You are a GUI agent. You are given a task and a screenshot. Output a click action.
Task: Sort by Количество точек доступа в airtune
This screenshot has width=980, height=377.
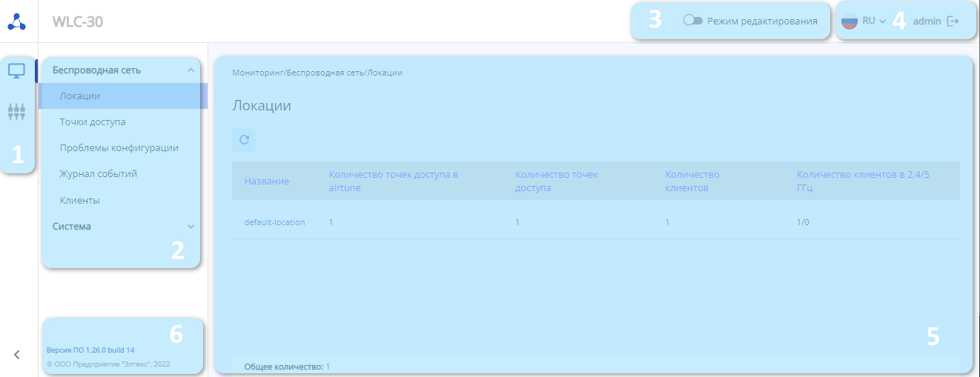point(394,181)
